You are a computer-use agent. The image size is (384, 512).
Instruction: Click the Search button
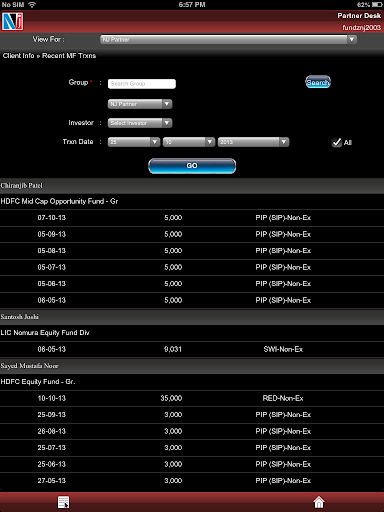pos(318,82)
